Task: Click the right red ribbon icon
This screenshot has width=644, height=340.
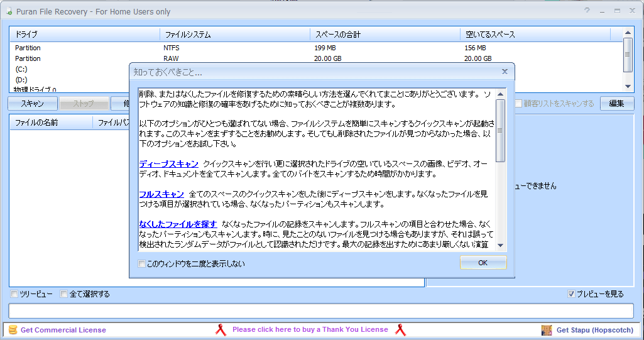Action: [400, 330]
